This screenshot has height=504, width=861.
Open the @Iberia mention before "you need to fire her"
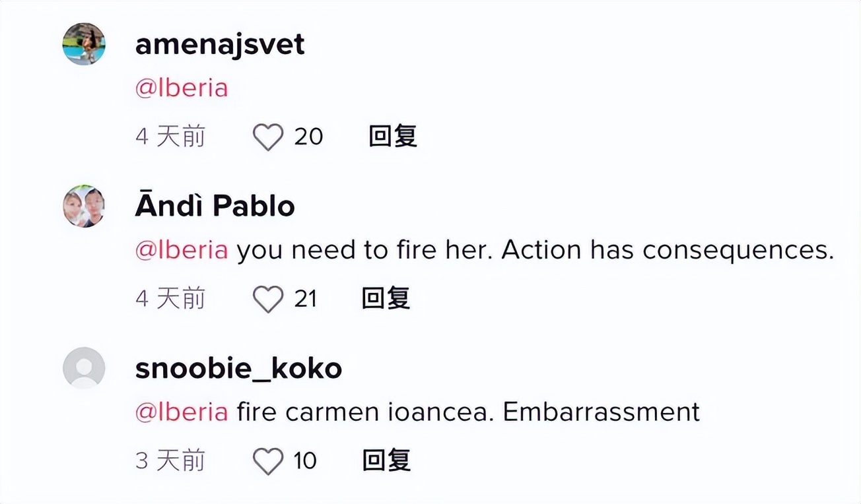[182, 251]
